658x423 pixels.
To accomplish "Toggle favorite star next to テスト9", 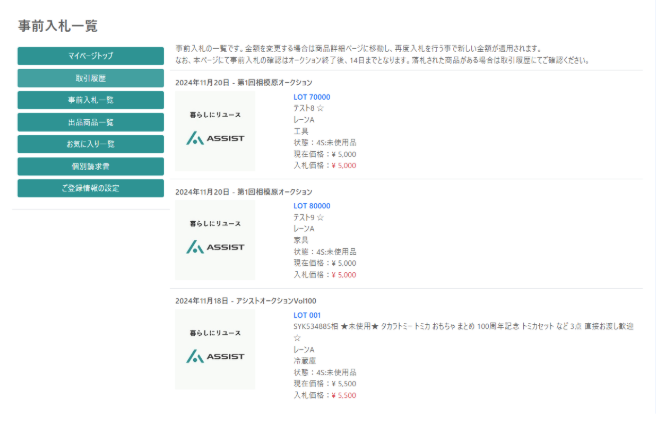I will (x=320, y=217).
